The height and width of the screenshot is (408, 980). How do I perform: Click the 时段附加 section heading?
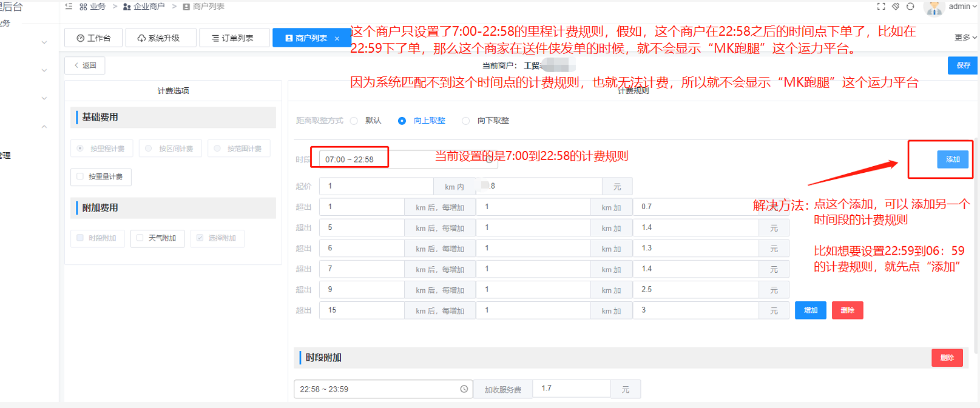(x=323, y=358)
